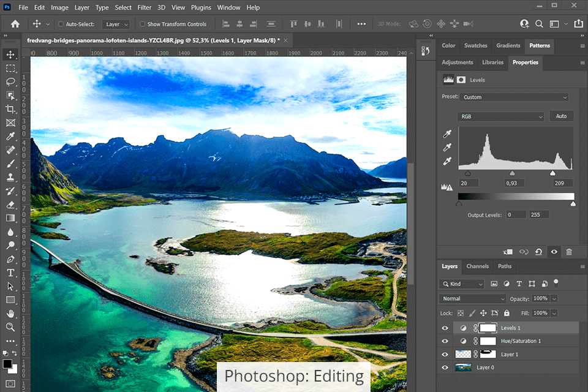Select the Path Selection tool
588x392 pixels.
10,286
